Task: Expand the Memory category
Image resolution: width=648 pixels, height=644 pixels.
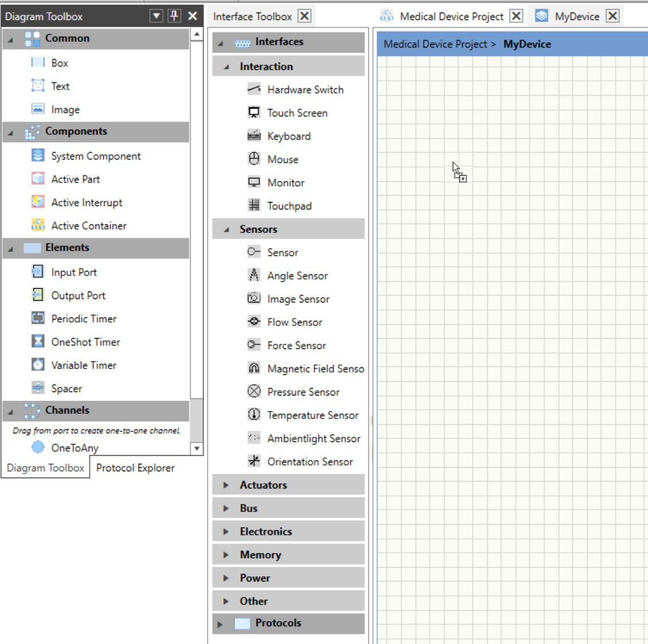Action: (226, 554)
